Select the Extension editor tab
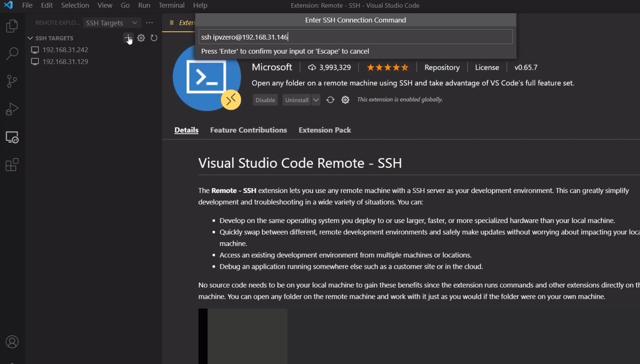Viewport: 640px width, 364px height. click(x=179, y=23)
